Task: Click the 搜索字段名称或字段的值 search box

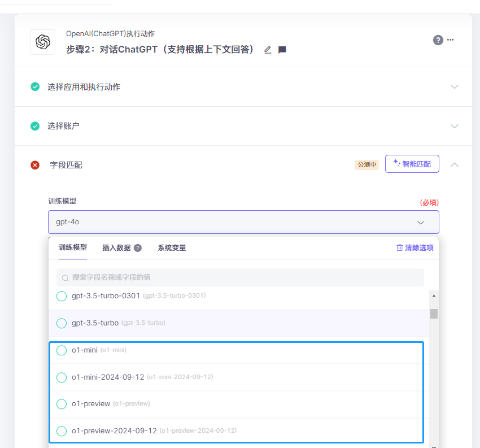Action: pos(241,277)
